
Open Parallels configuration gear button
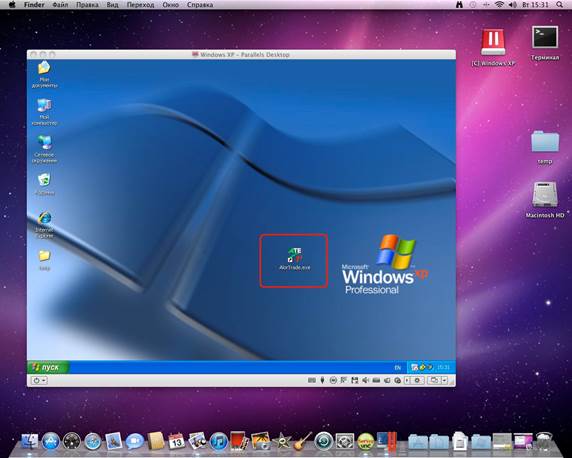point(418,380)
